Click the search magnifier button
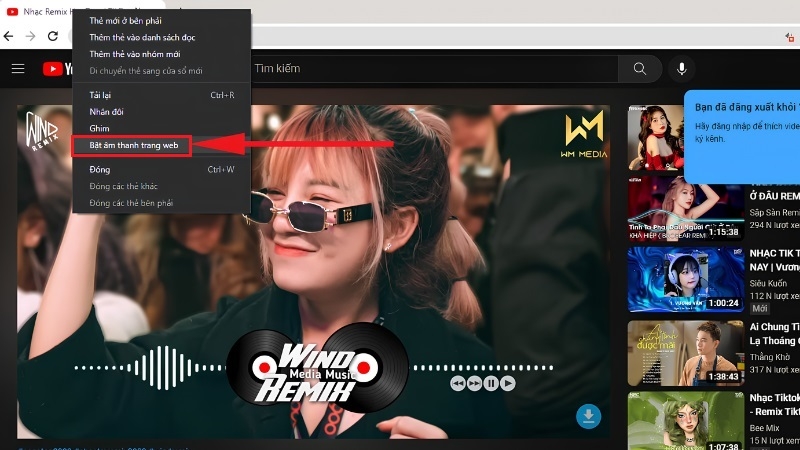The width and height of the screenshot is (800, 450). (x=640, y=68)
